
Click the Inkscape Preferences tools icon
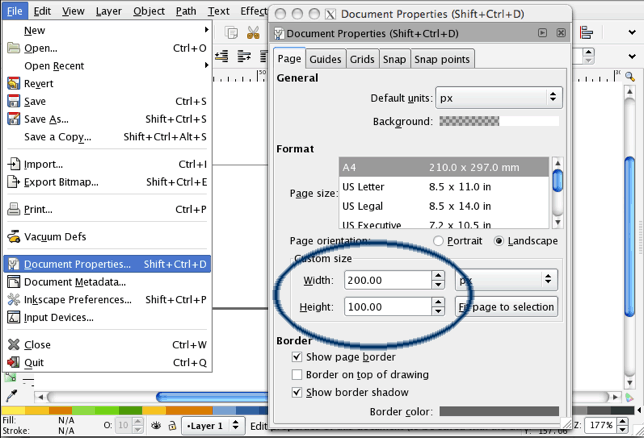14,300
